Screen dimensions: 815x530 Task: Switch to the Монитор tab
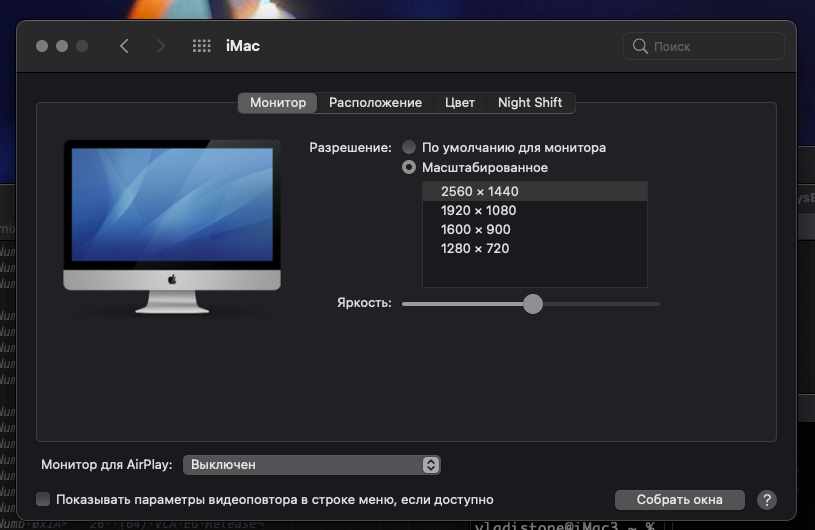(x=278, y=102)
